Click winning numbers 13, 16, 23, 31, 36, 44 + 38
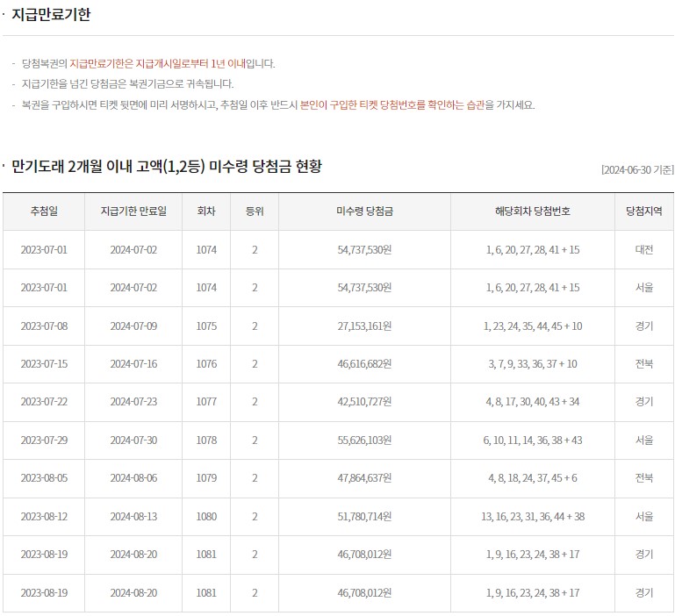The width and height of the screenshot is (675, 616). point(533,517)
